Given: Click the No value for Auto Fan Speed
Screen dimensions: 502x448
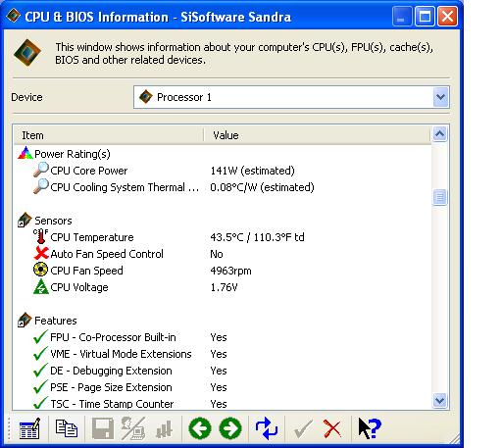Looking at the screenshot, I should tap(217, 254).
